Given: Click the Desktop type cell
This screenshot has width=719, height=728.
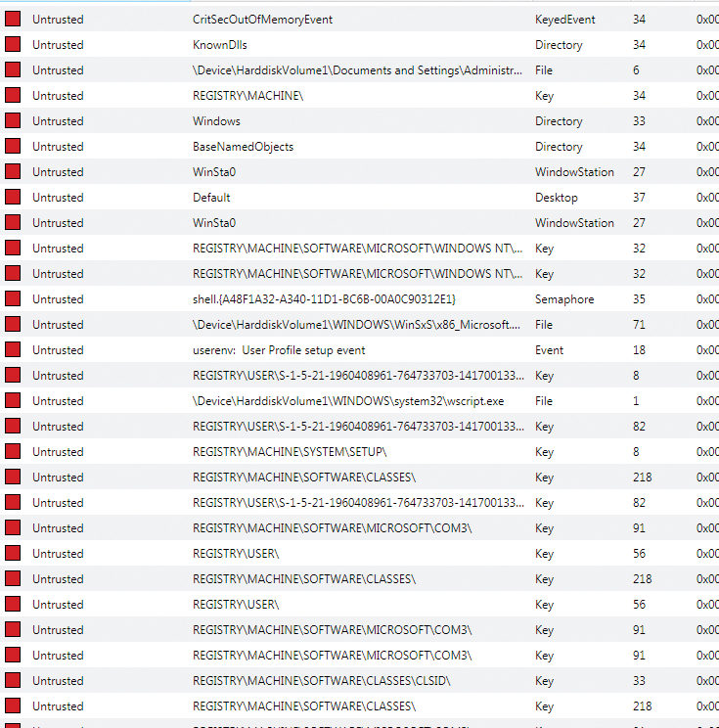Looking at the screenshot, I should [x=556, y=198].
